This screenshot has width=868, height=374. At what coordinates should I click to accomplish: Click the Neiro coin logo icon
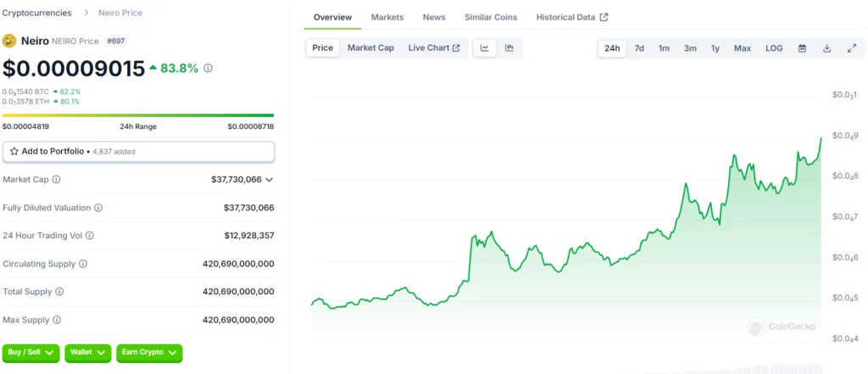pos(9,41)
